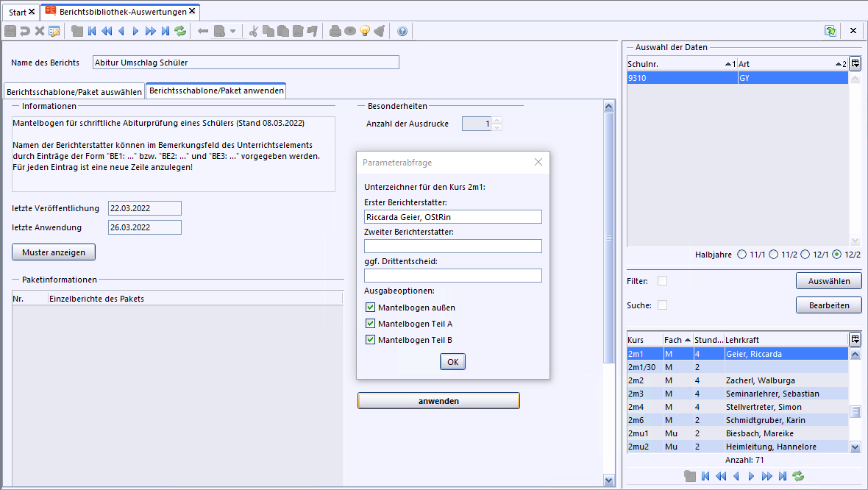Close the Parameterabfrage dialog
This screenshot has width=868, height=490.
point(538,162)
